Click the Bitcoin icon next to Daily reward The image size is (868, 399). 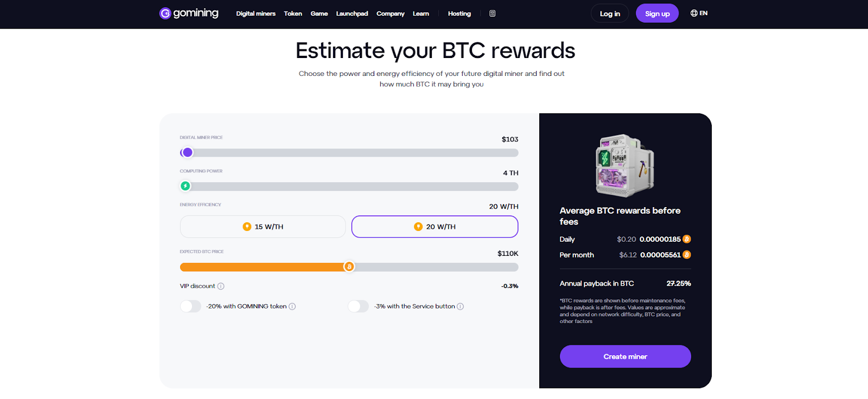click(x=687, y=239)
